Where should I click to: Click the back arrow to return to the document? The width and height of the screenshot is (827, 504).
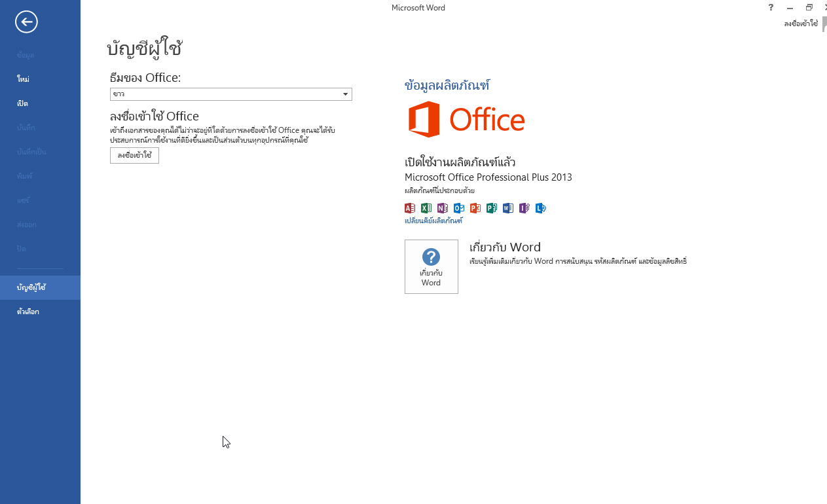point(27,22)
